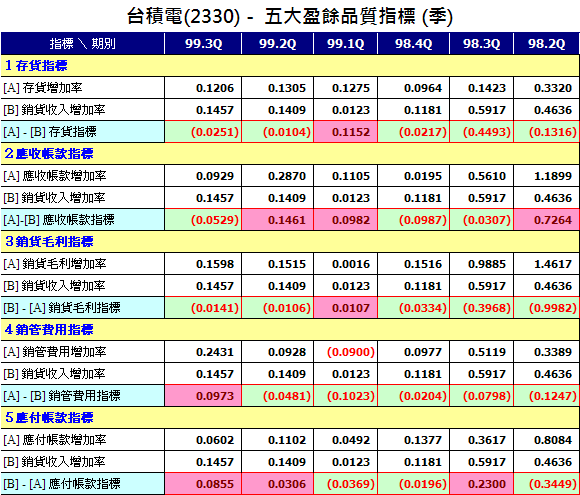Click the 99.2Q column header
This screenshot has height=495, width=580.
pos(277,44)
